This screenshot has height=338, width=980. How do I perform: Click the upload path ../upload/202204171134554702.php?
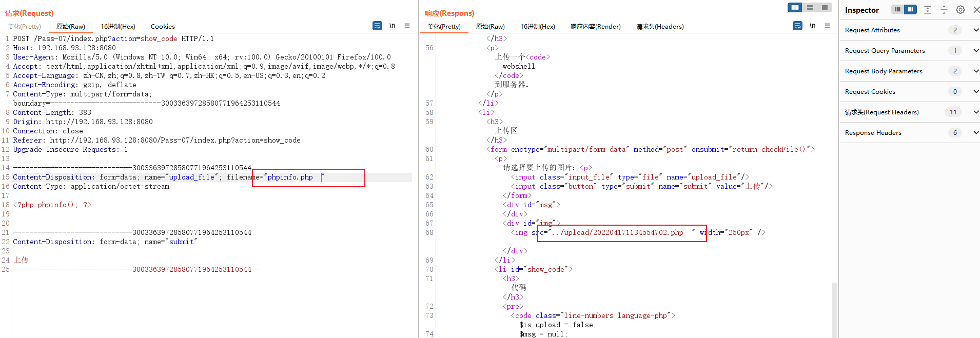click(618, 232)
